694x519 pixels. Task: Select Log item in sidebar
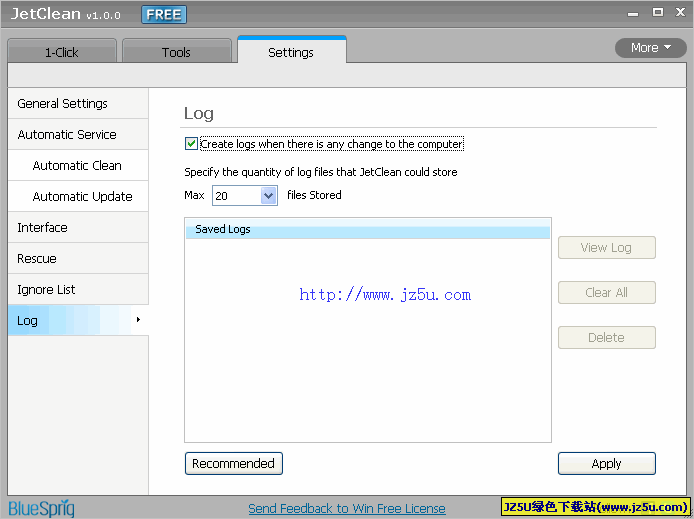coord(78,320)
